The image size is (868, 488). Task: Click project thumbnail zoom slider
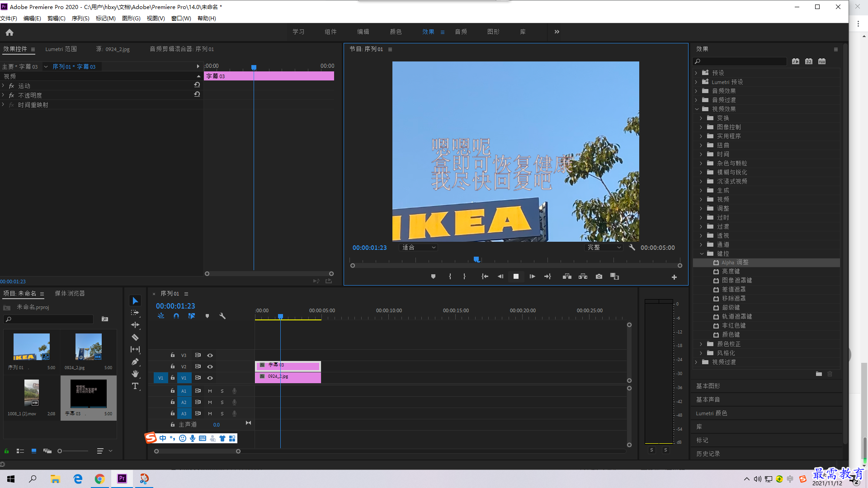pyautogui.click(x=73, y=451)
